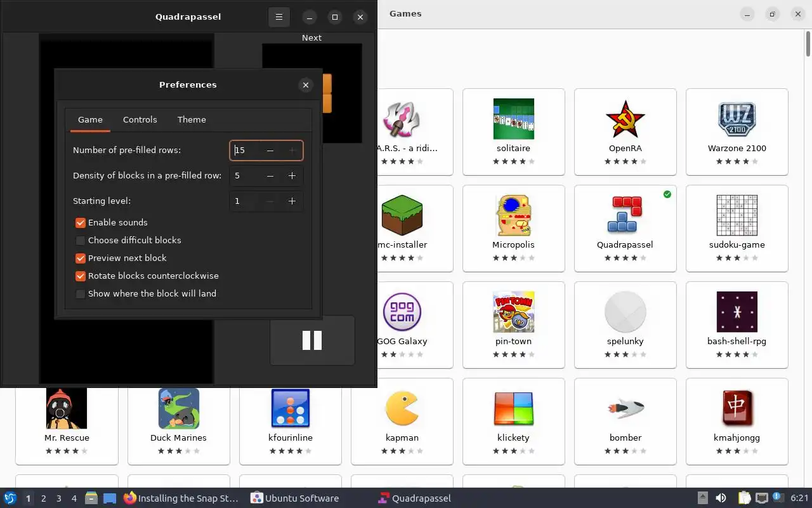Switch to workspace 4
The width and height of the screenshot is (812, 508).
click(74, 498)
